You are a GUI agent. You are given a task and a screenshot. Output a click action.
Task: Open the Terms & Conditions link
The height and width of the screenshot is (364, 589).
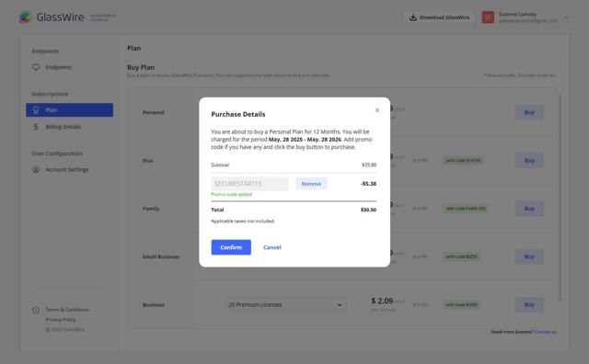pos(67,310)
